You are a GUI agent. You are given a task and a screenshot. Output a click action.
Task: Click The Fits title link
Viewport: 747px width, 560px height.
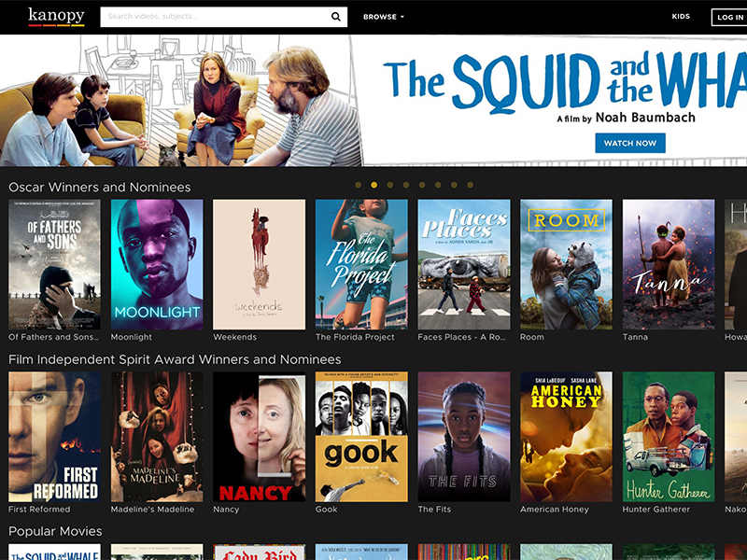click(x=434, y=510)
